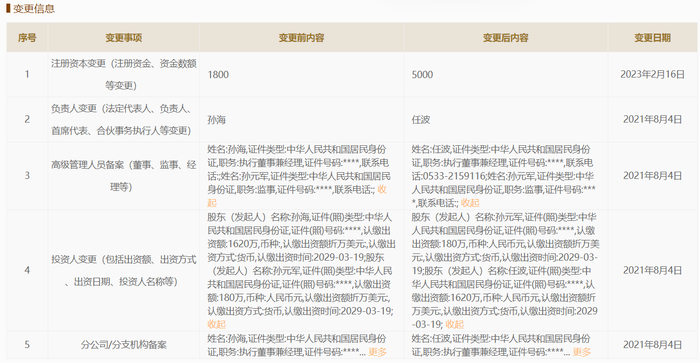The width and height of the screenshot is (700, 363).
Task: Select the 高级管理人员备案 item in row 3
Action: (x=124, y=176)
